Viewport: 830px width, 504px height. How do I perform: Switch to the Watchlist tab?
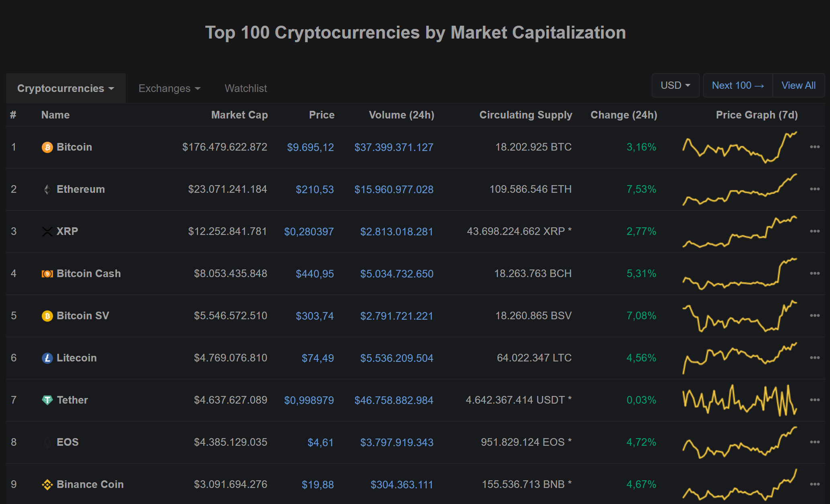pos(245,88)
